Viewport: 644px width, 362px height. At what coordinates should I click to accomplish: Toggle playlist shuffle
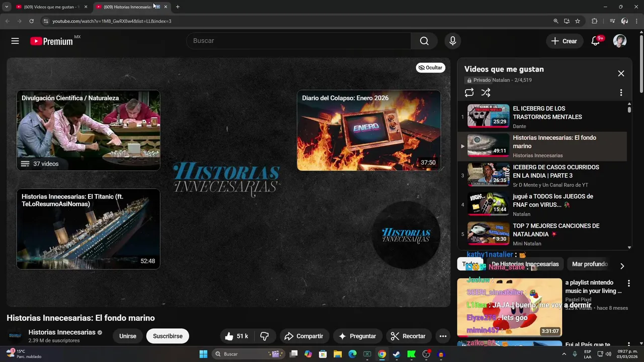[x=486, y=93]
